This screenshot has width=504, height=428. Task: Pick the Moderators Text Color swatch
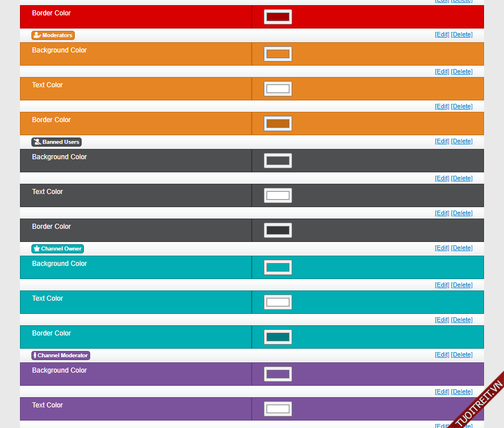pos(278,89)
